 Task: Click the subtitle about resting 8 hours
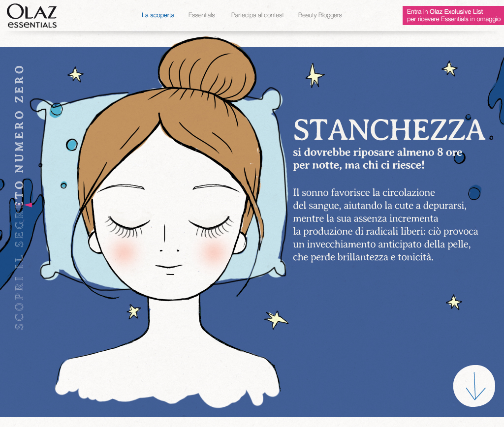(x=378, y=158)
